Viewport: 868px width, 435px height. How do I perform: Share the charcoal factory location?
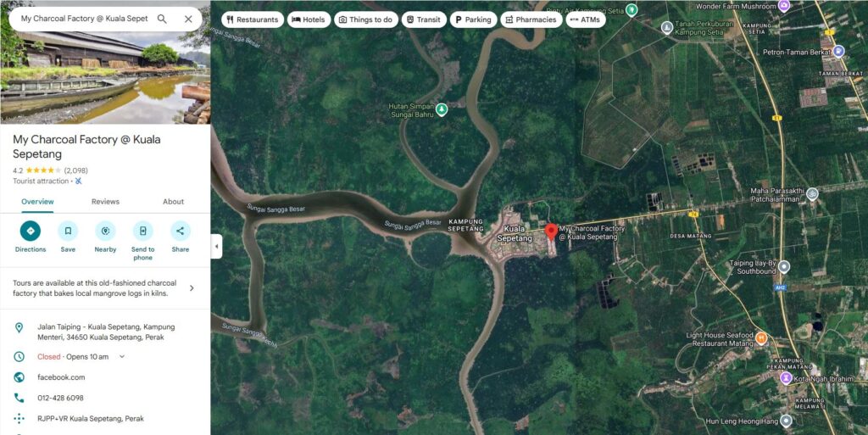[x=181, y=231]
